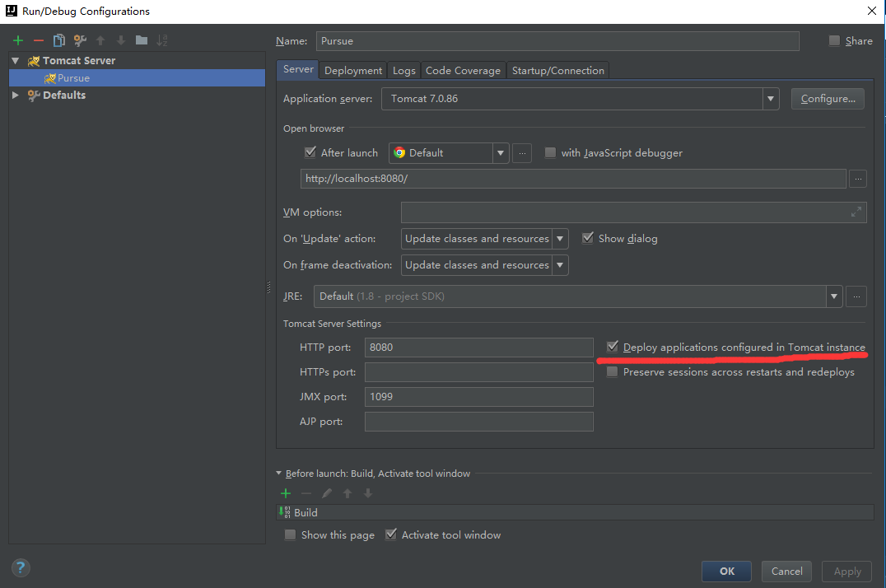Expand the Defaults tree node
The image size is (886, 588).
coord(16,95)
